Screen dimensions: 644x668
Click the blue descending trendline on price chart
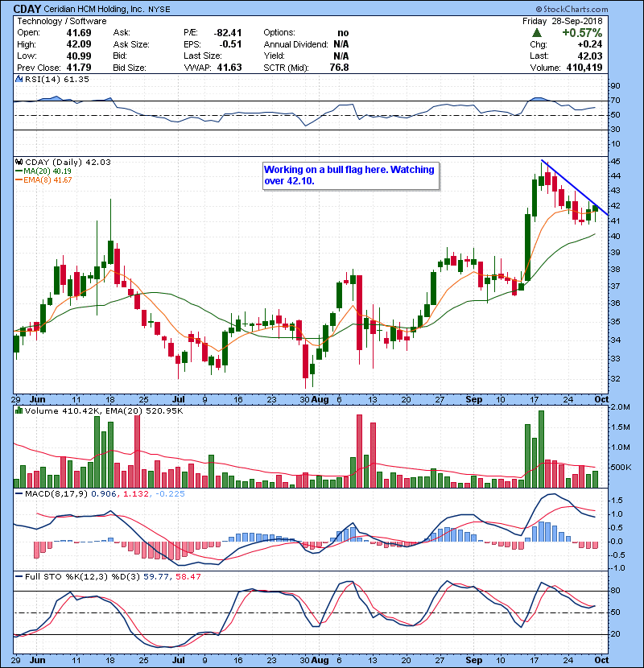575,188
